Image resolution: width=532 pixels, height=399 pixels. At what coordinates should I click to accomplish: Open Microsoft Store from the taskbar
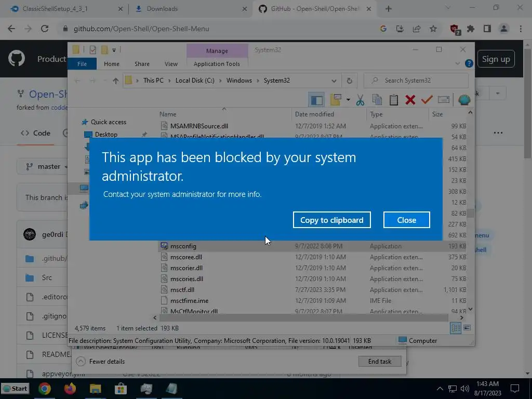click(121, 389)
